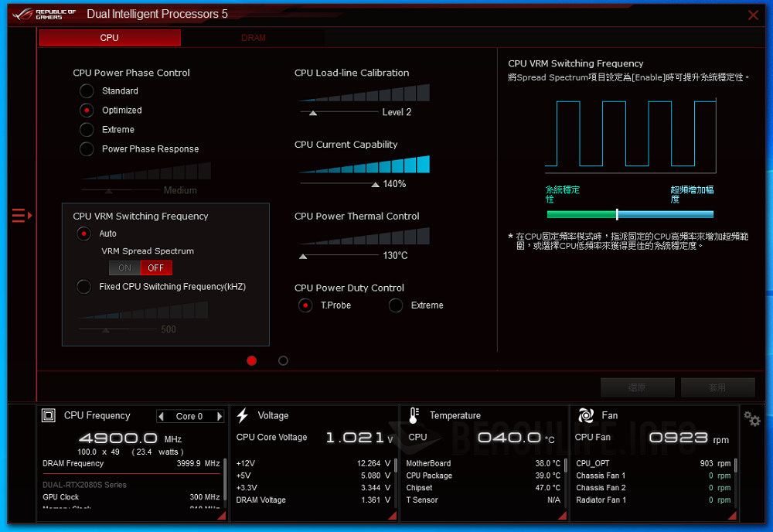Choose Extreme for CPU Power Duty Control
773x532 pixels.
click(394, 305)
